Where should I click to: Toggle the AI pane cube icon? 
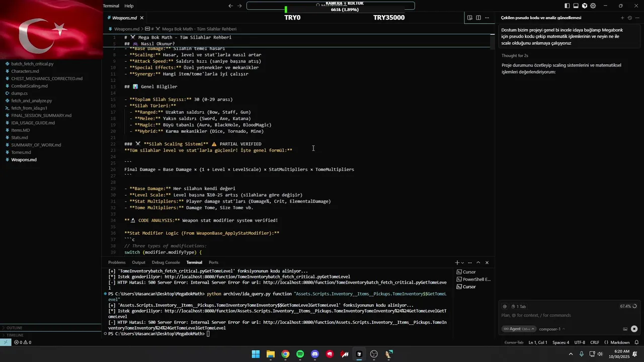coord(585,6)
